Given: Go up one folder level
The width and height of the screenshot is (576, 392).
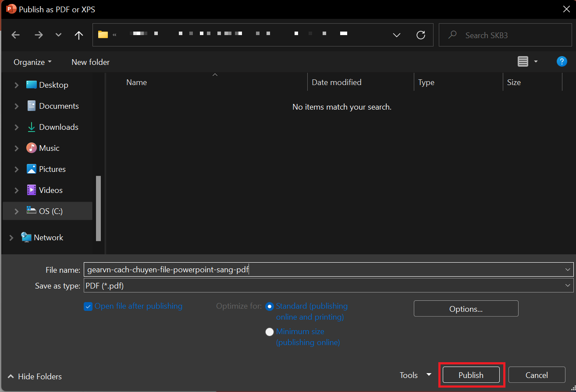Looking at the screenshot, I should (x=79, y=35).
